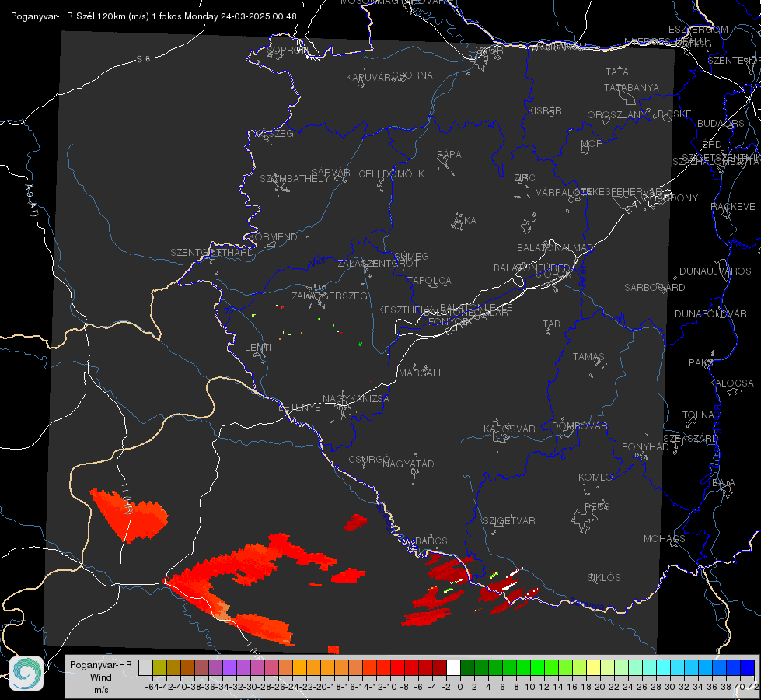Click the swirl logo icon beside legend
Screen dimensions: 761x700
[26, 674]
